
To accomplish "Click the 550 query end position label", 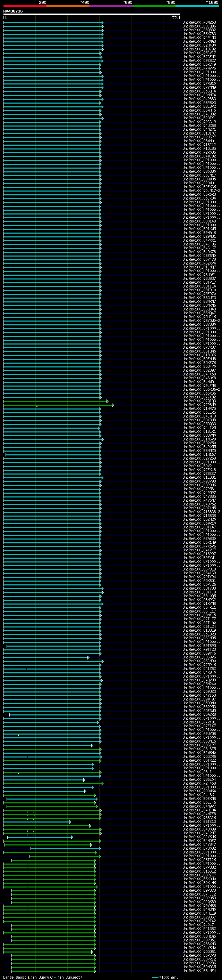I will click(x=175, y=17).
